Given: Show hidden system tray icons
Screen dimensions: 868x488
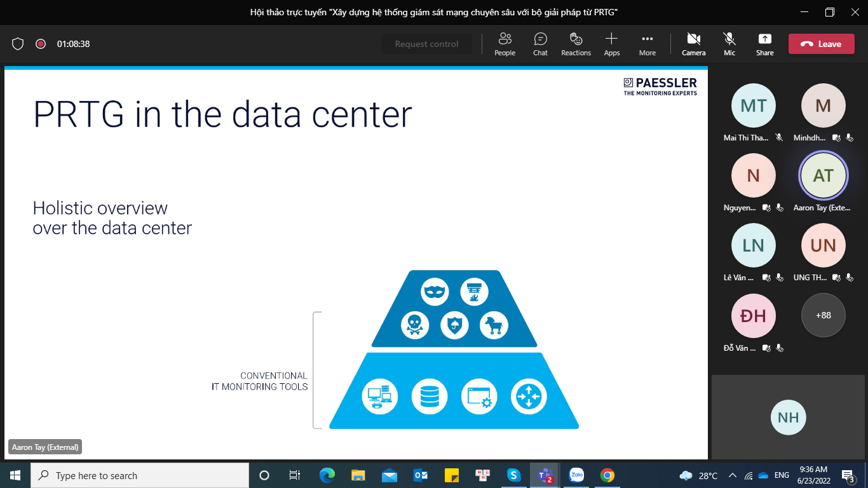Looking at the screenshot, I should click(x=733, y=475).
